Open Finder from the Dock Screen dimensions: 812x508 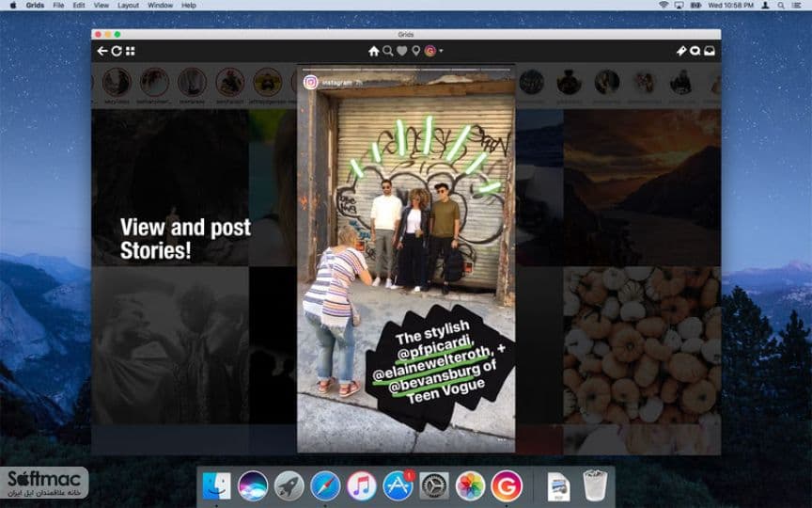point(216,485)
